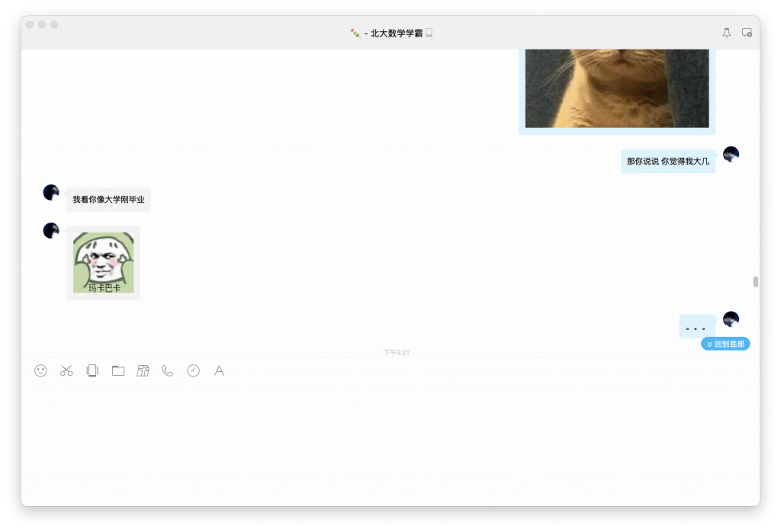Click the 我看你像大学刚毕业 message bubble
The width and height of the screenshot is (781, 532).
(x=108, y=200)
